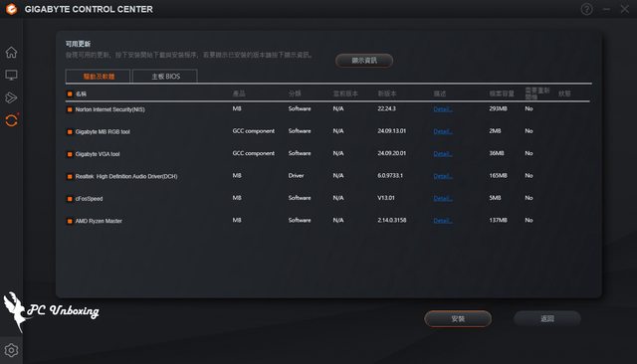Minimize the Control Center window
The height and width of the screenshot is (364, 637).
pos(606,9)
